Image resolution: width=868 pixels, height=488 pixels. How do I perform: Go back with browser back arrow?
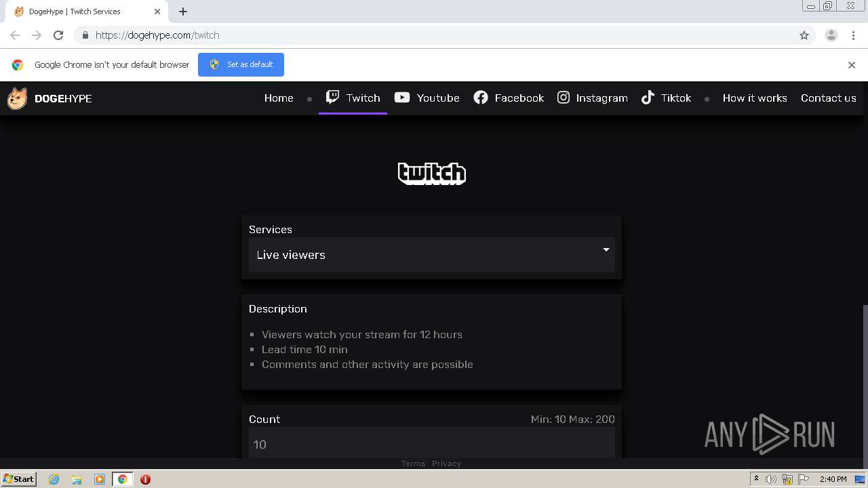pyautogui.click(x=15, y=35)
